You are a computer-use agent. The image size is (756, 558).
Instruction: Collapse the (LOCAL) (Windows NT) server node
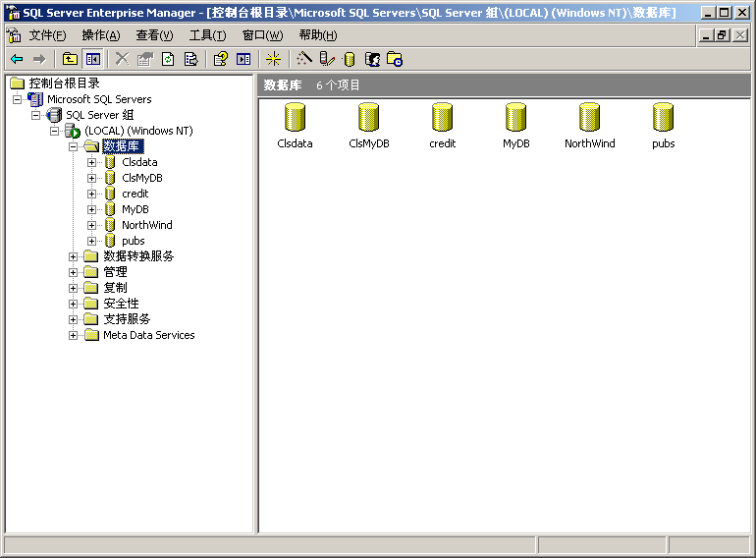54,131
